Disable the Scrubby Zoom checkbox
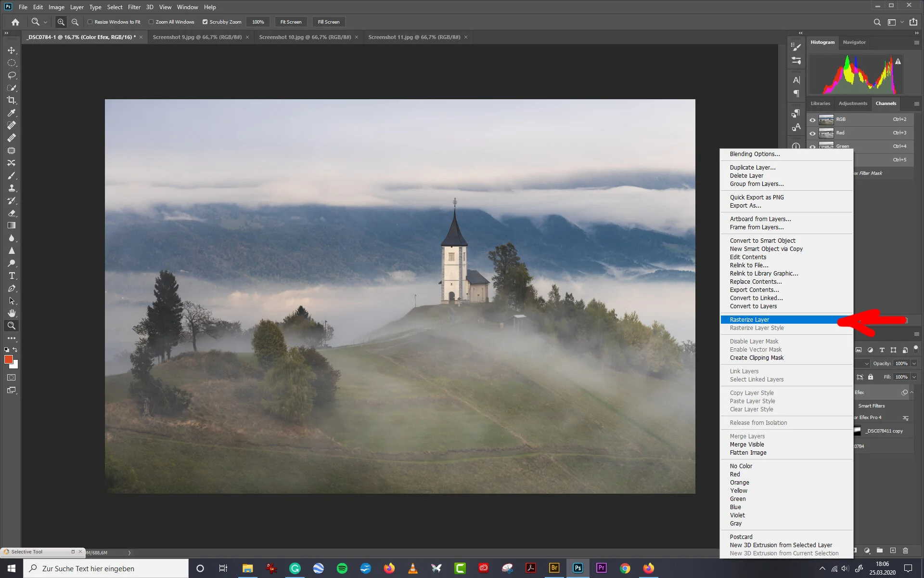Screen dimensions: 924x578 pos(205,22)
